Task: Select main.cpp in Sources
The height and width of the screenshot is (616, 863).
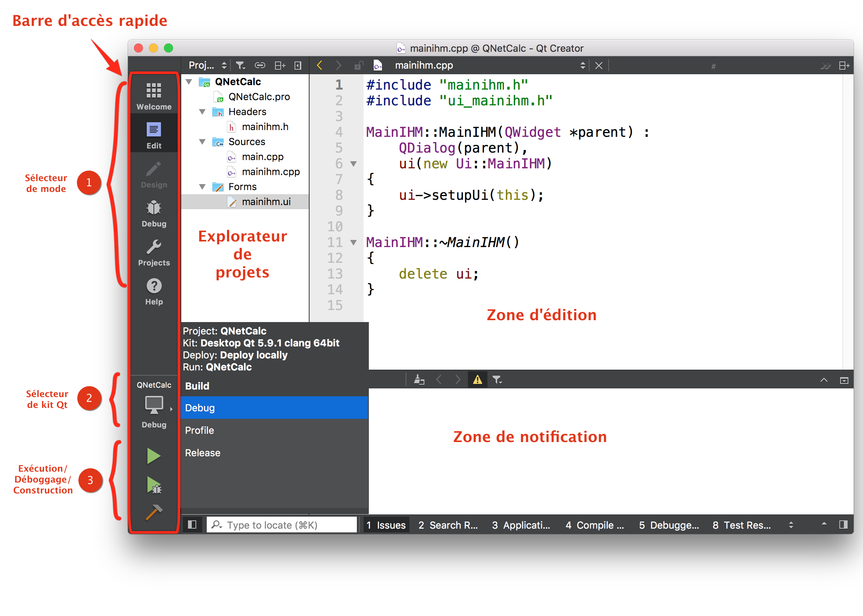Action: 263,157
